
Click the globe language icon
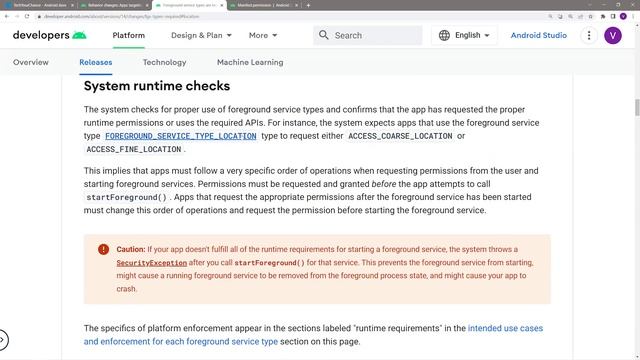(444, 35)
